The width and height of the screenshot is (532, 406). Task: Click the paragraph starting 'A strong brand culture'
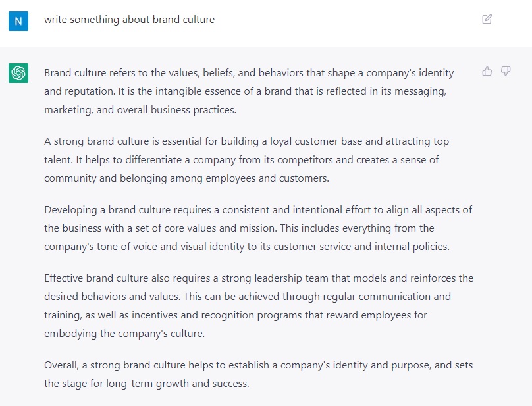click(247, 159)
